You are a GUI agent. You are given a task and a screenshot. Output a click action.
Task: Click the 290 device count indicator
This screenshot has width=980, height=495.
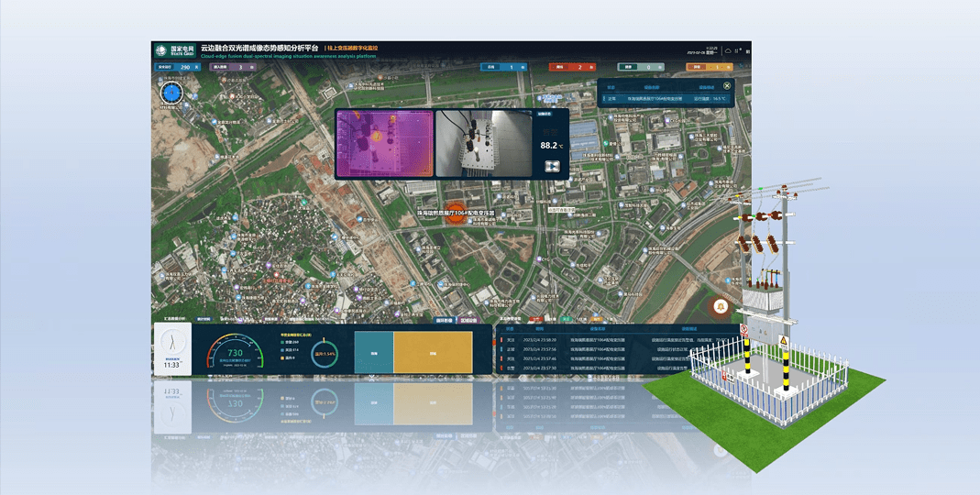177,67
